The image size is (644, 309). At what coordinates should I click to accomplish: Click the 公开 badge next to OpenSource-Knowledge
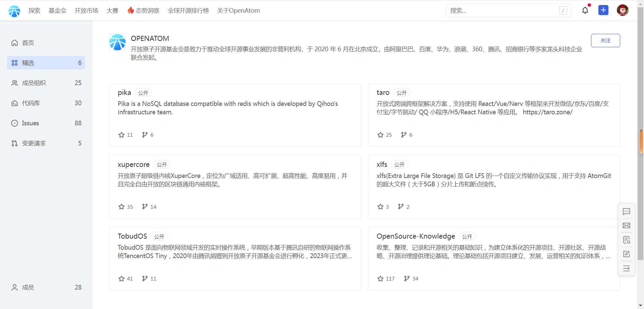click(467, 237)
